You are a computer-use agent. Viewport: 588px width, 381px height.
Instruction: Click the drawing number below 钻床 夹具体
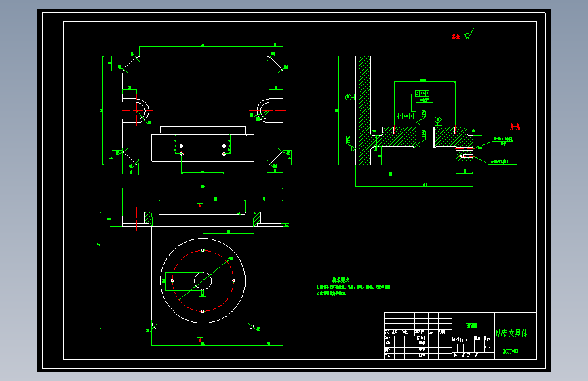click(x=511, y=351)
